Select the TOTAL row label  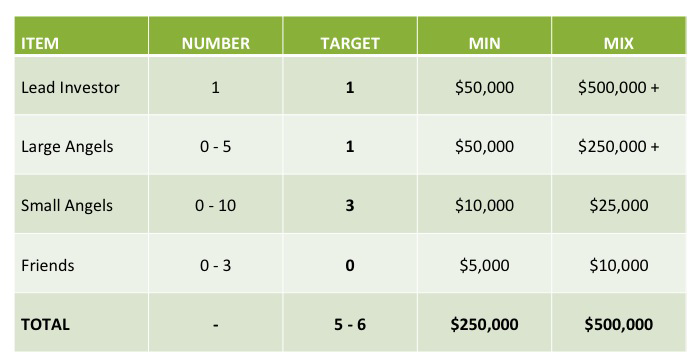click(45, 324)
